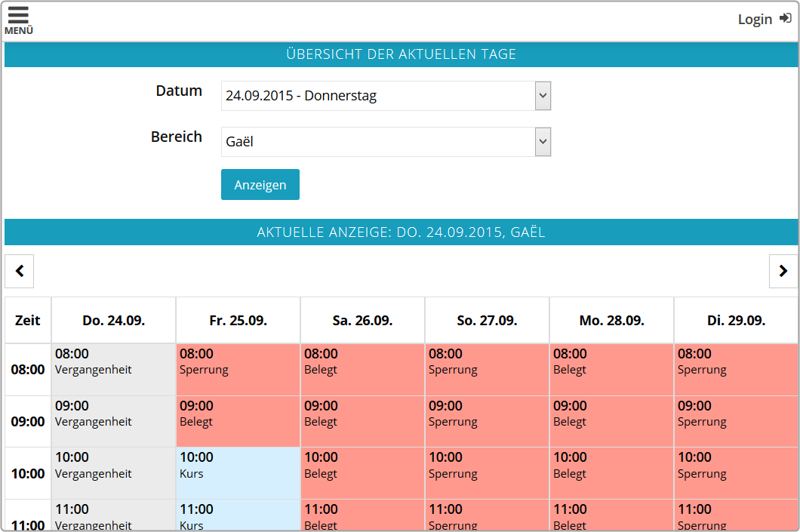Open the Bereich dropdown showing Gaël
Image resolution: width=800 pixels, height=532 pixels.
tap(386, 142)
